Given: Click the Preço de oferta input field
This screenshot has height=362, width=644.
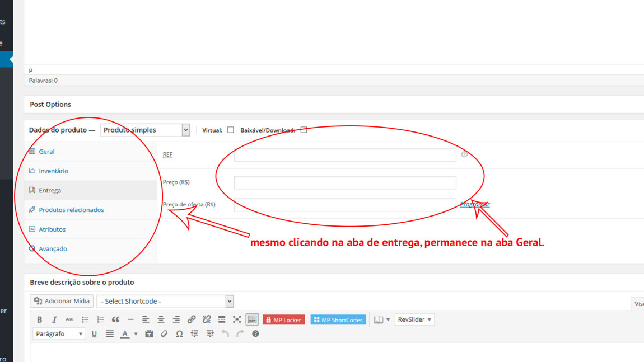Looking at the screenshot, I should [345, 205].
